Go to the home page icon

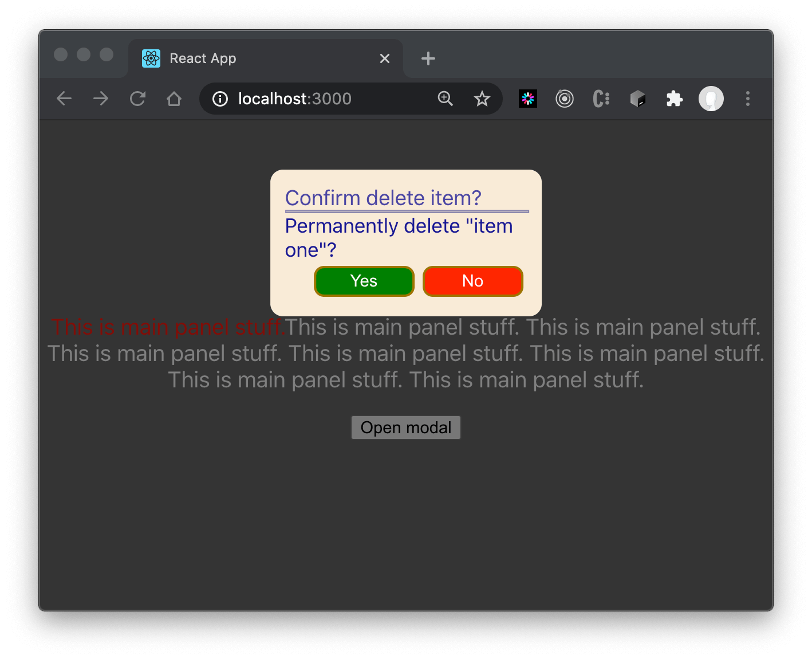(174, 99)
